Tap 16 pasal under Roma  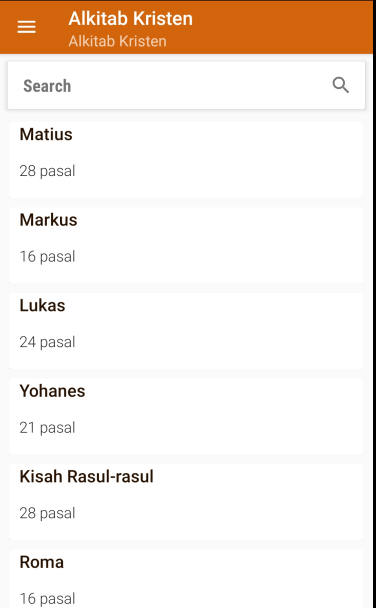point(47,599)
